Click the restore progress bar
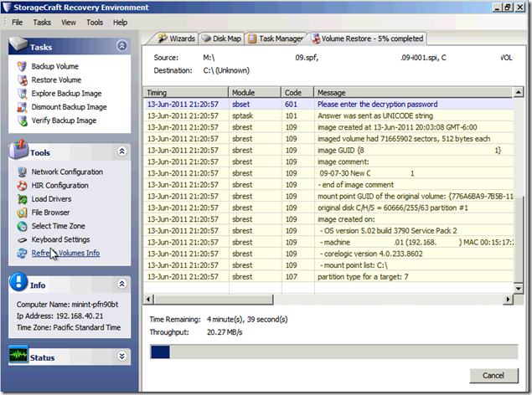The width and height of the screenshot is (532, 395). [x=333, y=351]
